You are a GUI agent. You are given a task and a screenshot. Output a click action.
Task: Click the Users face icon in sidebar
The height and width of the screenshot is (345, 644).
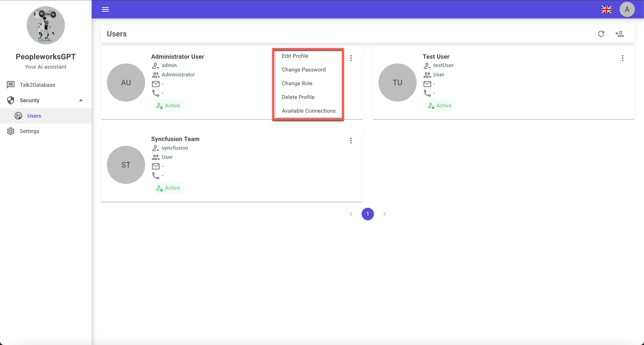18,116
